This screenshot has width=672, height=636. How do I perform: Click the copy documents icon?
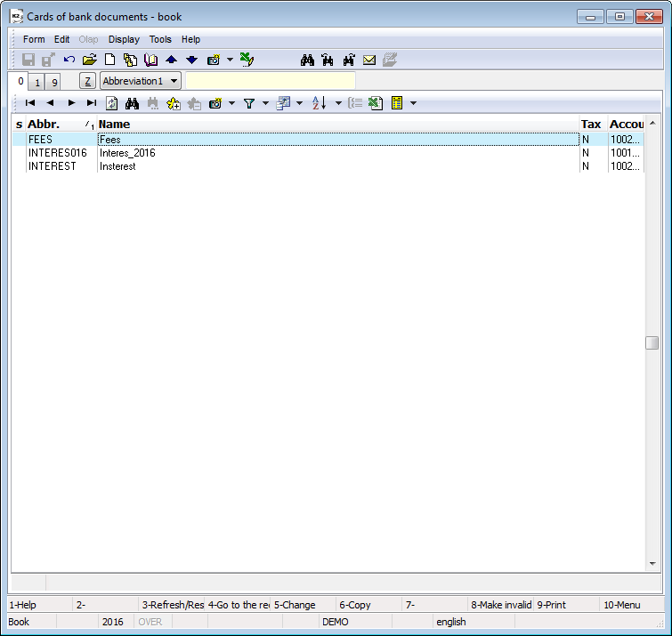(130, 60)
